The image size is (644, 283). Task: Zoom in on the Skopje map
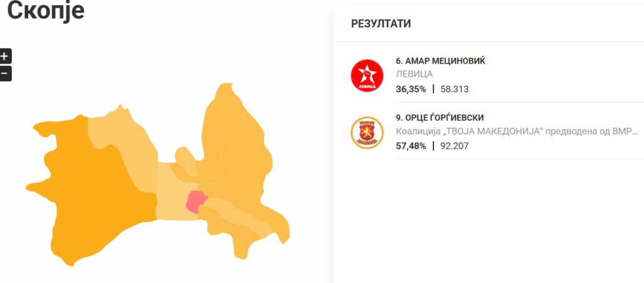(4, 56)
